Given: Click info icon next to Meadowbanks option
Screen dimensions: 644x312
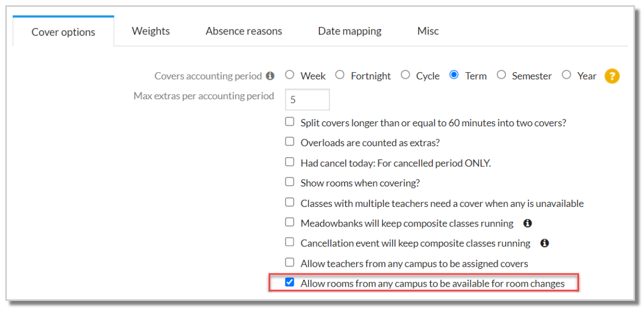Looking at the screenshot, I should (x=527, y=223).
